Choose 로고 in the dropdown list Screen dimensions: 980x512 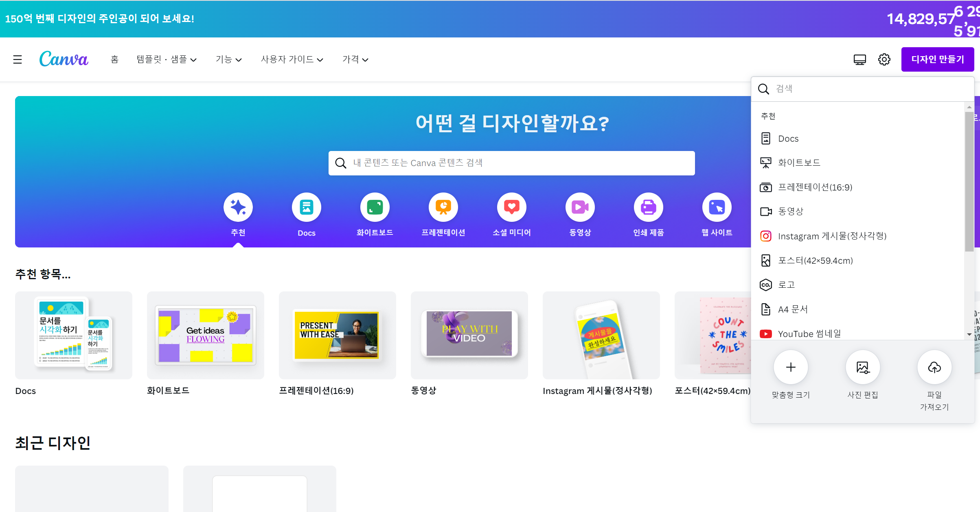(858, 285)
